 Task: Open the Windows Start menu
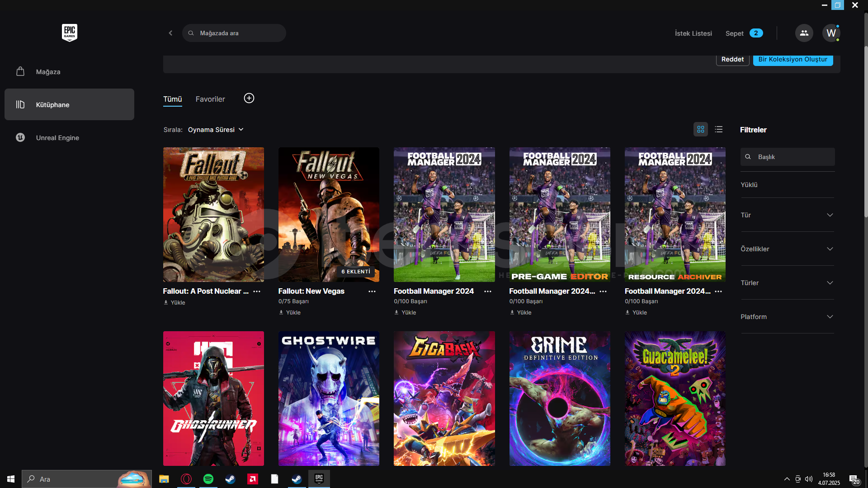coord(11,479)
